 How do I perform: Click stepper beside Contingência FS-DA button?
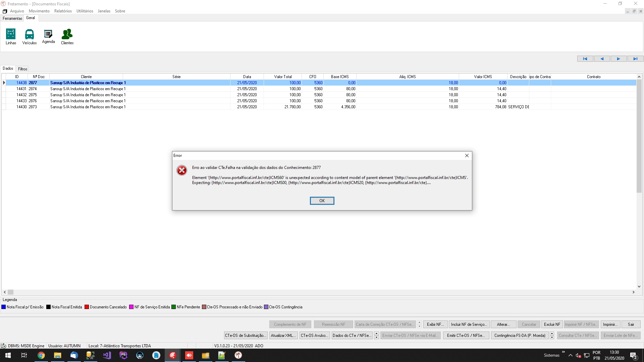552,335
